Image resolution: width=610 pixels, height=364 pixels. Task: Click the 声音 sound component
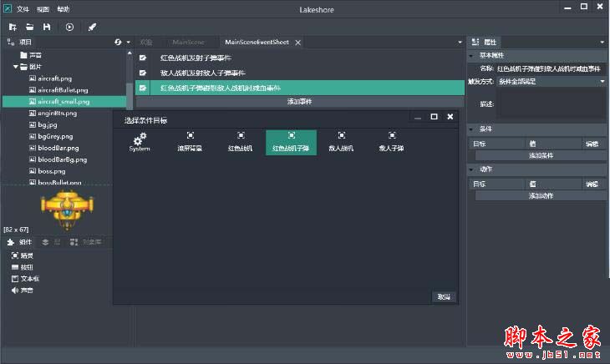point(23,291)
